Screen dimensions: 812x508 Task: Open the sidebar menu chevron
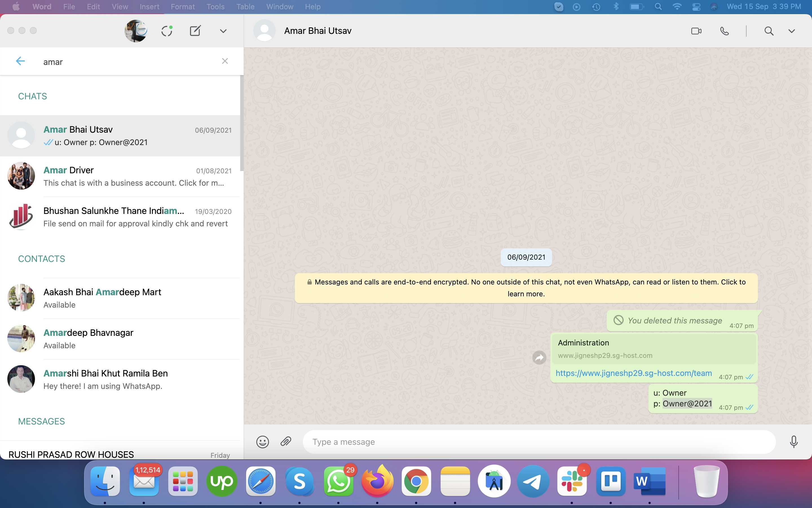tap(223, 31)
